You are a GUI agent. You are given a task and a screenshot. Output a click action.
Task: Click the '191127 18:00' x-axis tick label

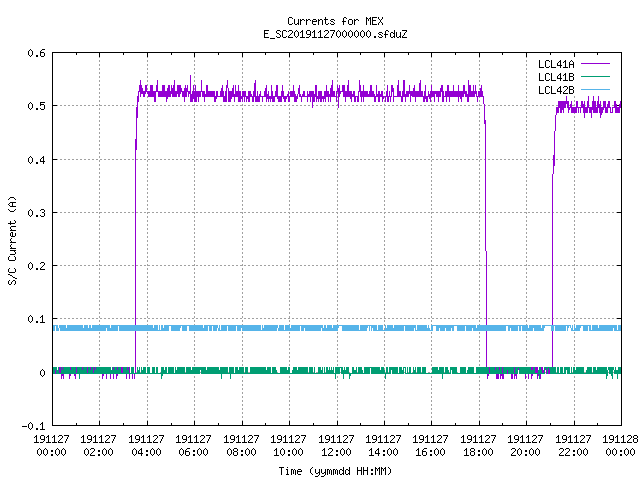(478, 446)
